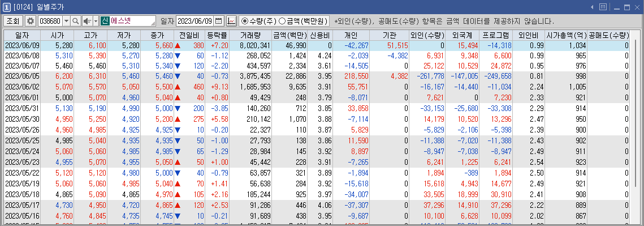The image size is (644, 226).
Task: Select 금액(백만원) radio option
Action: click(303, 20)
